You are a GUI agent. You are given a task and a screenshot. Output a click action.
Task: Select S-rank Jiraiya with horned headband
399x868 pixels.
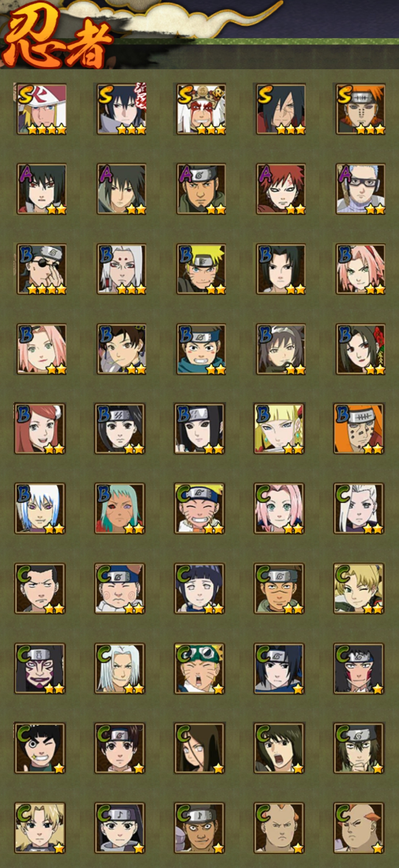(201, 109)
